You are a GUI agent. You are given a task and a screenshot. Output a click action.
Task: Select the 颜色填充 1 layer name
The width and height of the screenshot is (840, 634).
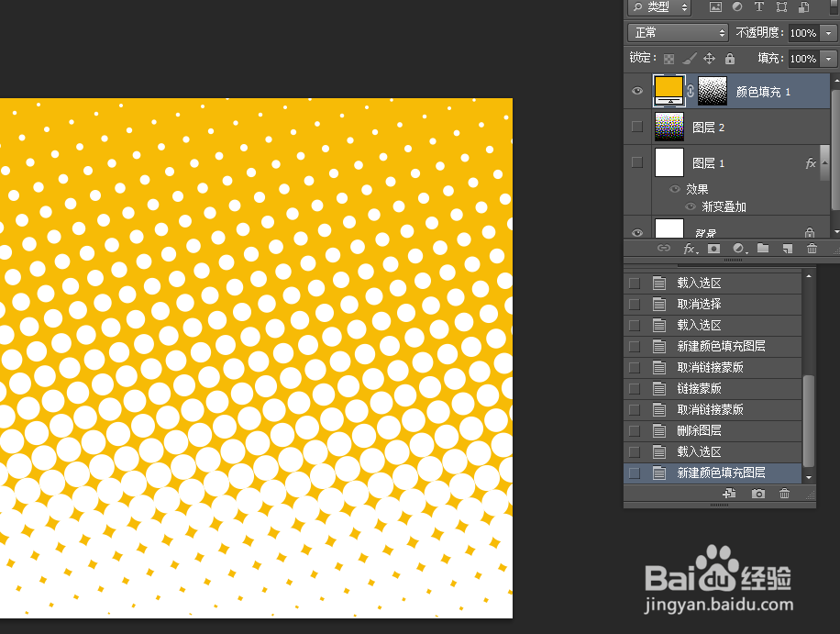763,92
